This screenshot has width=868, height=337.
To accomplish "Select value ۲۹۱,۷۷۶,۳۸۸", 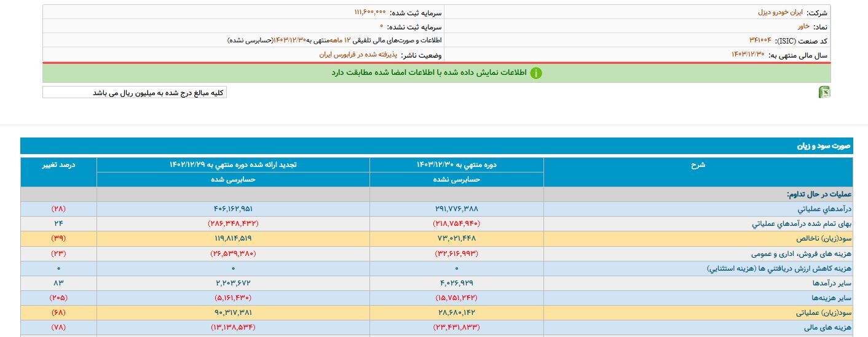I will tap(457, 209).
